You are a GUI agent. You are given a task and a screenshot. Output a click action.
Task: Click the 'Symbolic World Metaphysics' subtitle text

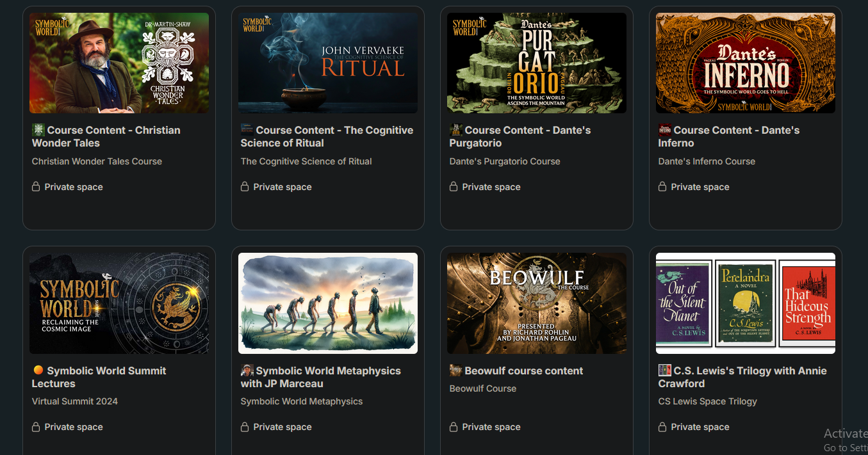302,401
